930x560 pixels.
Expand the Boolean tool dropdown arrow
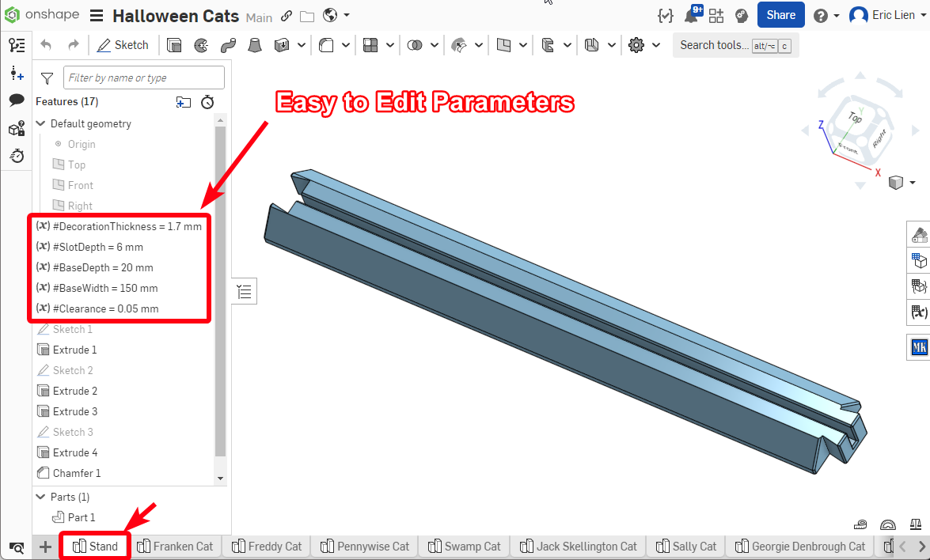pyautogui.click(x=435, y=45)
